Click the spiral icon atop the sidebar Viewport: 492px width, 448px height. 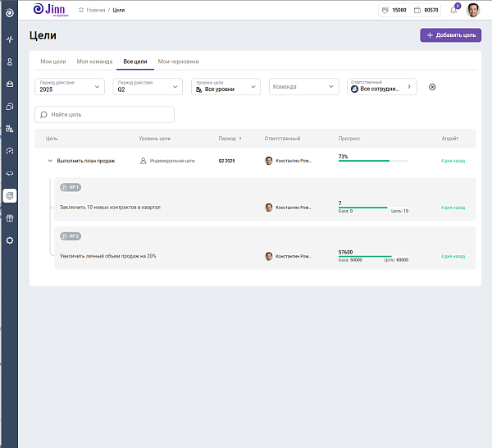coord(10,13)
